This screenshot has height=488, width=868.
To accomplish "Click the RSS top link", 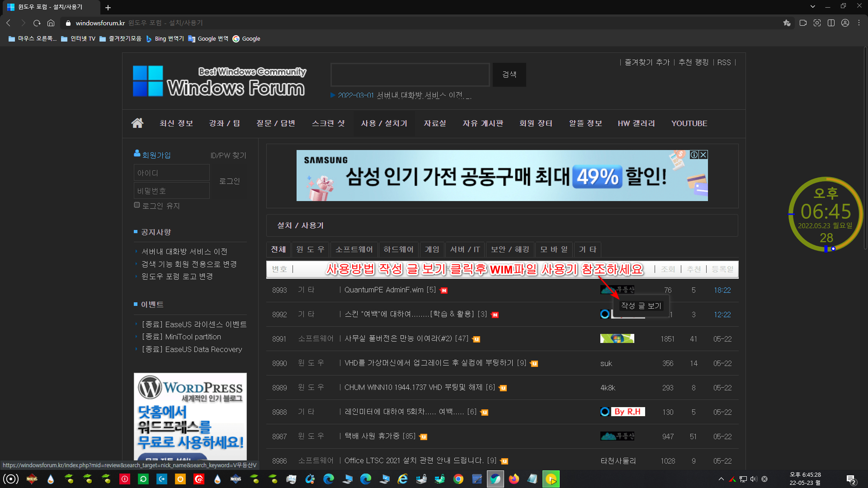I will click(x=724, y=62).
